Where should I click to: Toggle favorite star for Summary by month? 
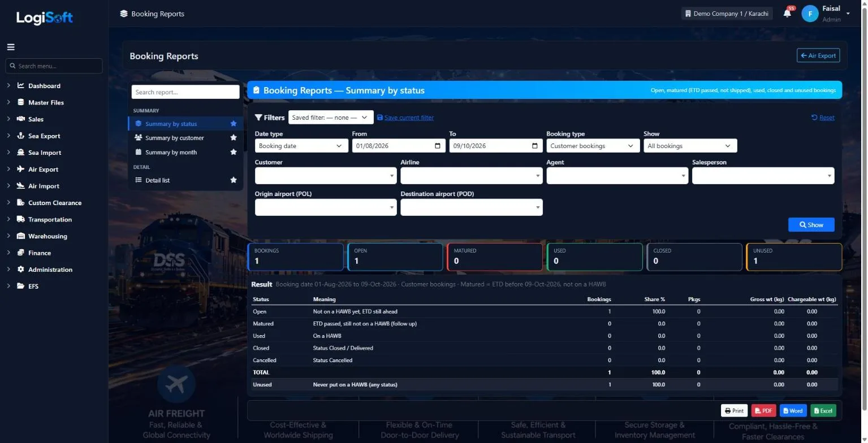(x=234, y=152)
